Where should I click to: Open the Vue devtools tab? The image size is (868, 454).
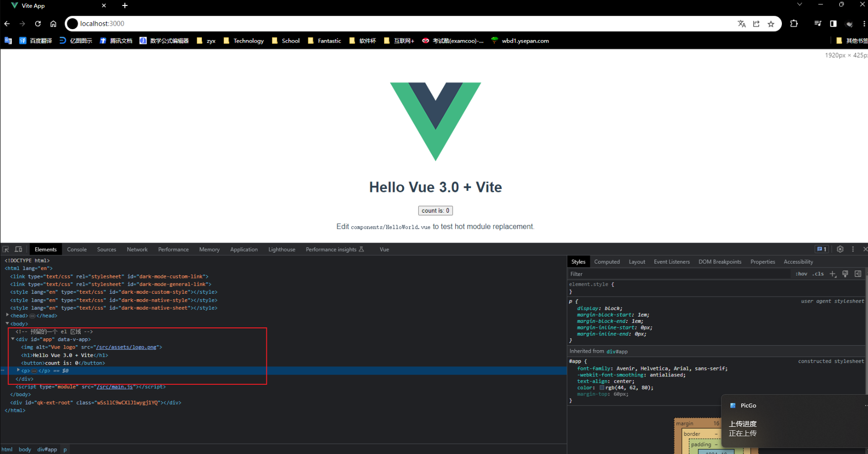click(385, 249)
